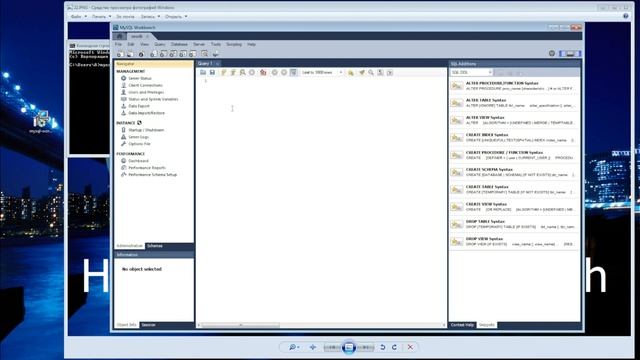
Task: Open Photo Viewer zoom magnifier control
Action: 294,347
